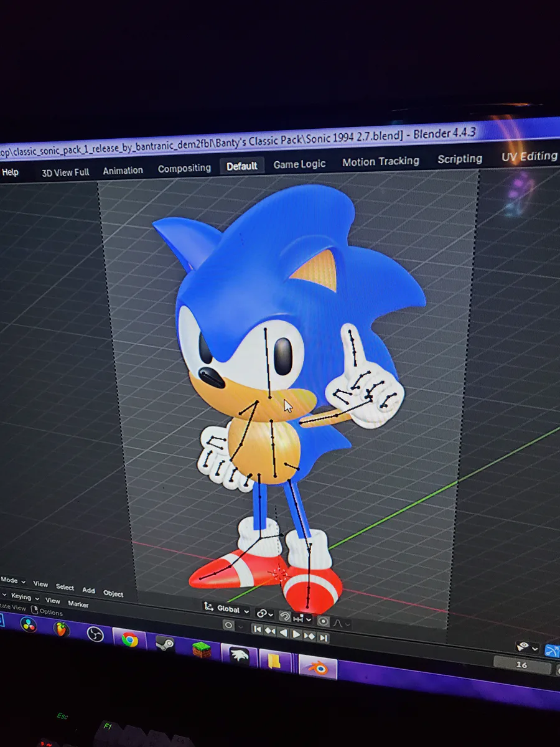Image resolution: width=560 pixels, height=747 pixels.
Task: Play the animation forward
Action: [x=296, y=635]
